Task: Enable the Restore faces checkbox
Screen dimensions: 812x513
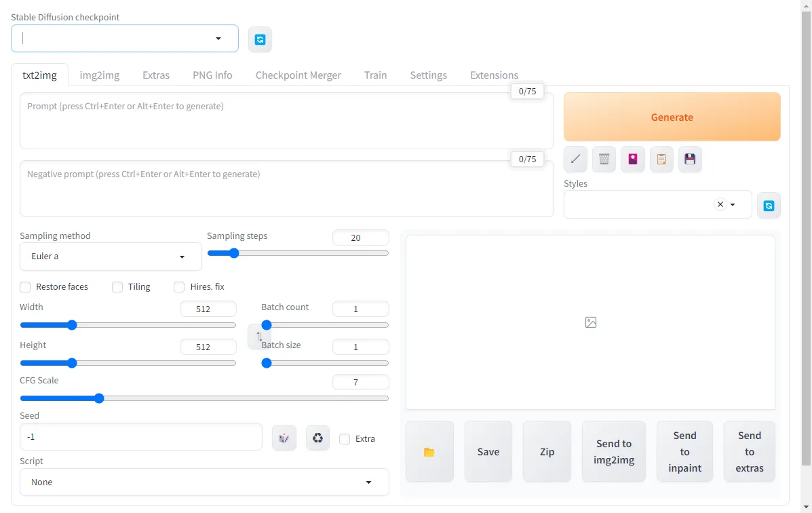Action: (25, 287)
